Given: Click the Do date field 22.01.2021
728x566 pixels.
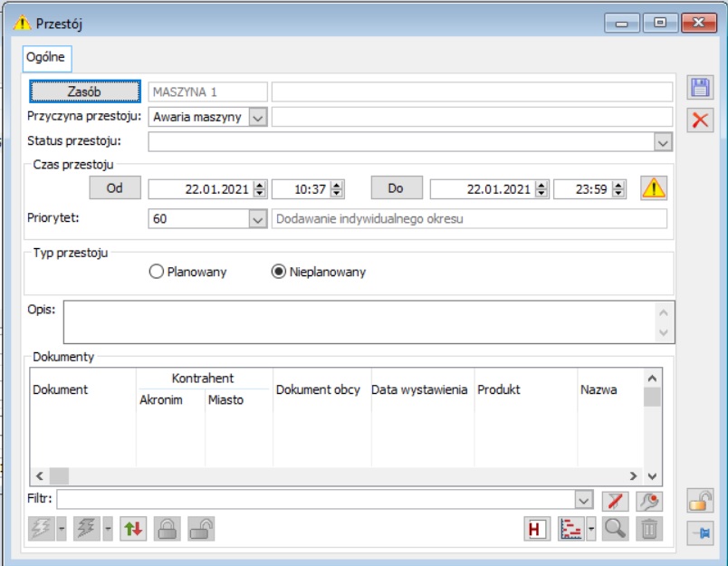Looking at the screenshot, I should (x=483, y=189).
